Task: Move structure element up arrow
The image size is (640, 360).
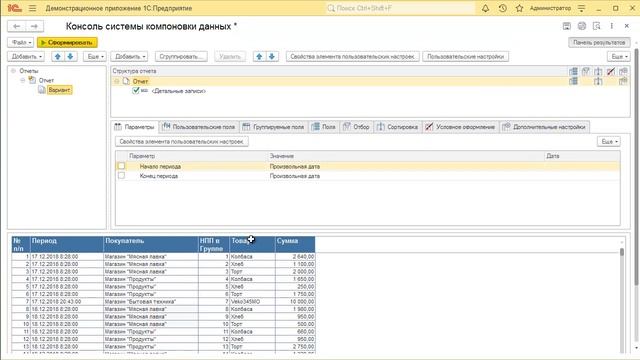Action: 259,57
